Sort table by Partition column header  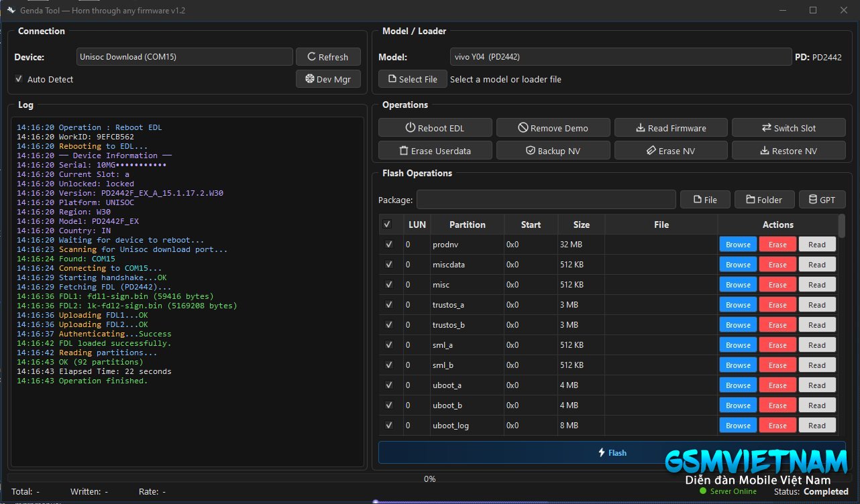[467, 225]
